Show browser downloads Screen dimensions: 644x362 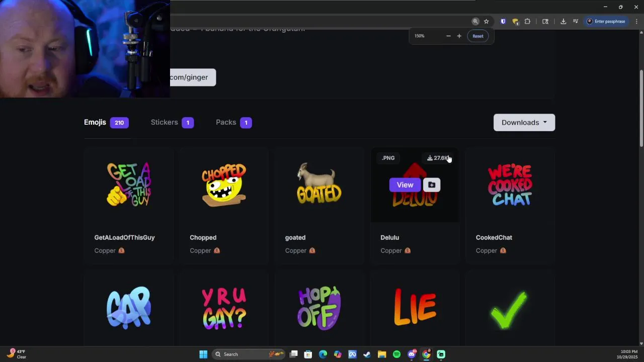click(563, 21)
